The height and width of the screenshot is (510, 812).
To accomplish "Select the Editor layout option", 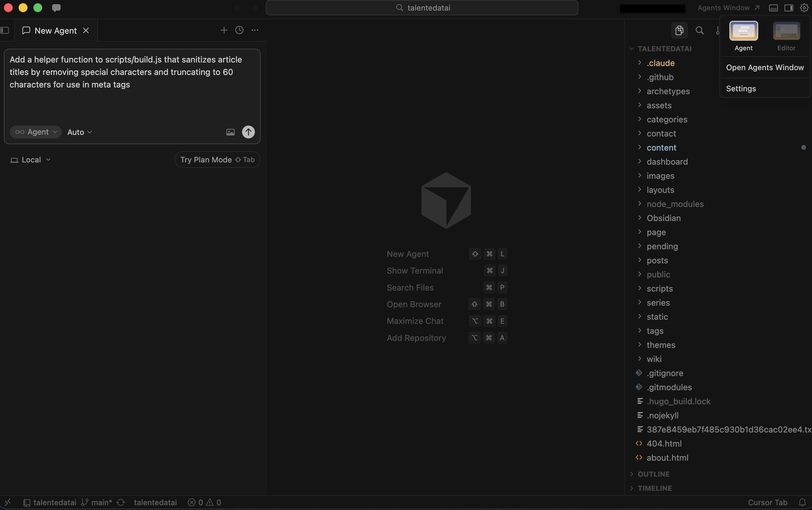I will tap(786, 35).
